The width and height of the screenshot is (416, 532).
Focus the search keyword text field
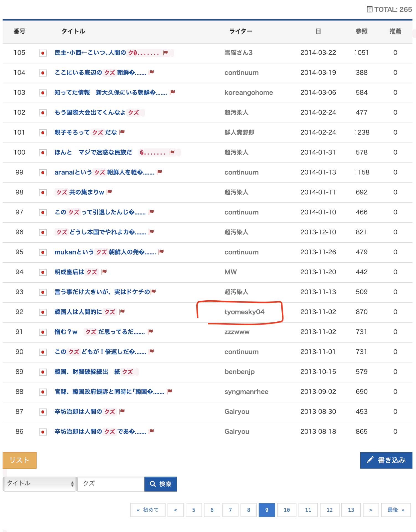[x=111, y=484]
